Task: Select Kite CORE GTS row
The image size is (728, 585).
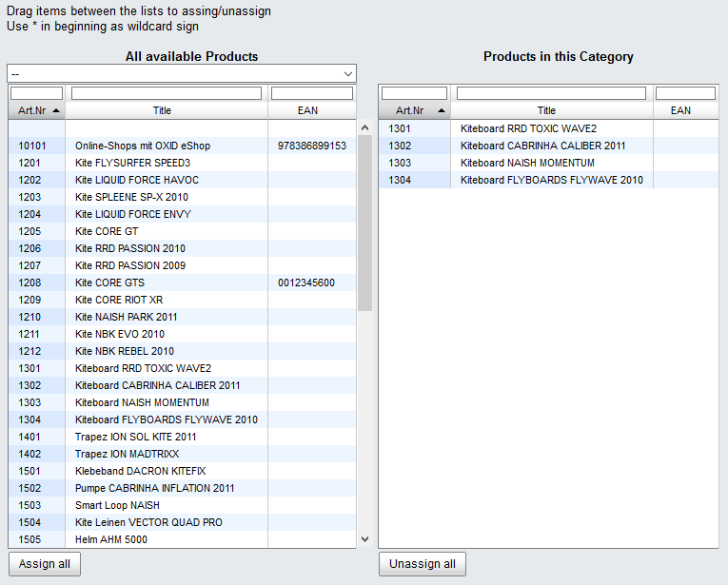Action: (x=182, y=283)
